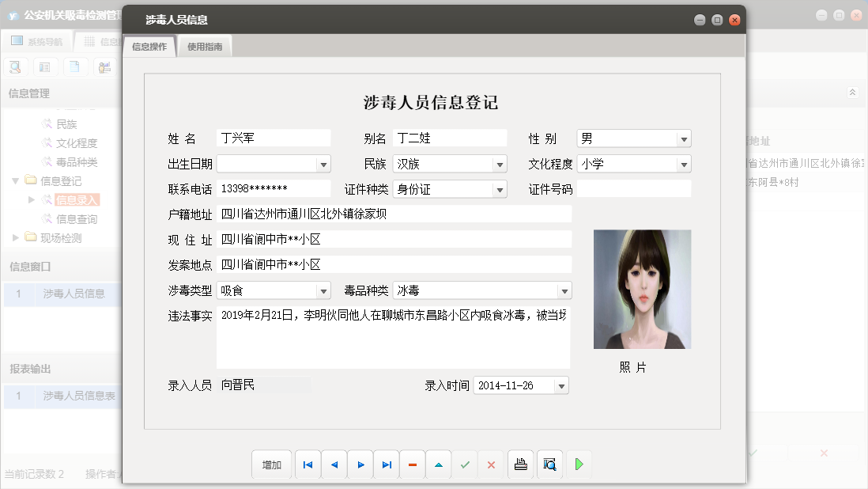868x489 pixels.
Task: Open the 性别 gender dropdown
Action: tap(685, 138)
